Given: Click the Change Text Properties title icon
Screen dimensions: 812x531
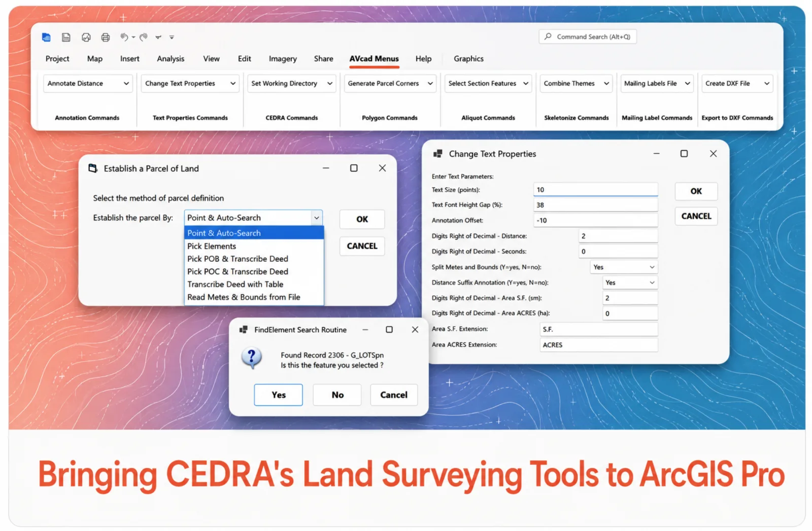Looking at the screenshot, I should [x=437, y=154].
